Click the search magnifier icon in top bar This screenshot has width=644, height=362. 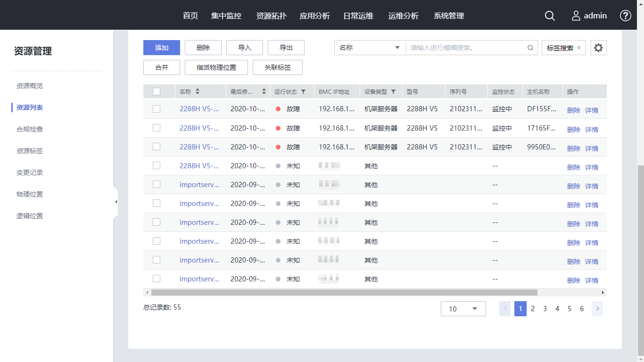coord(550,16)
